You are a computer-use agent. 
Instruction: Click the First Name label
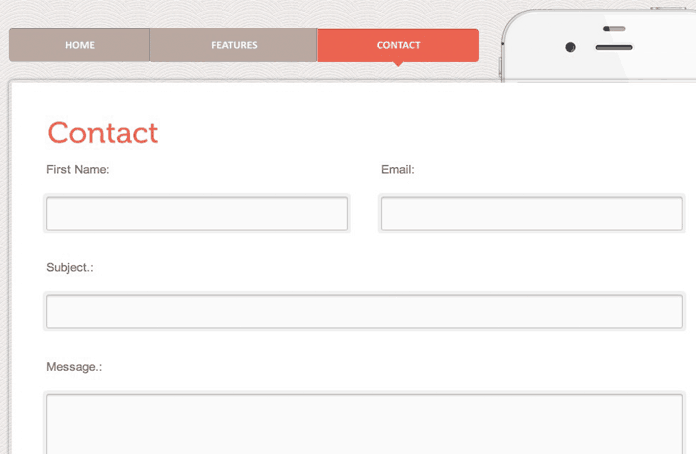point(78,170)
